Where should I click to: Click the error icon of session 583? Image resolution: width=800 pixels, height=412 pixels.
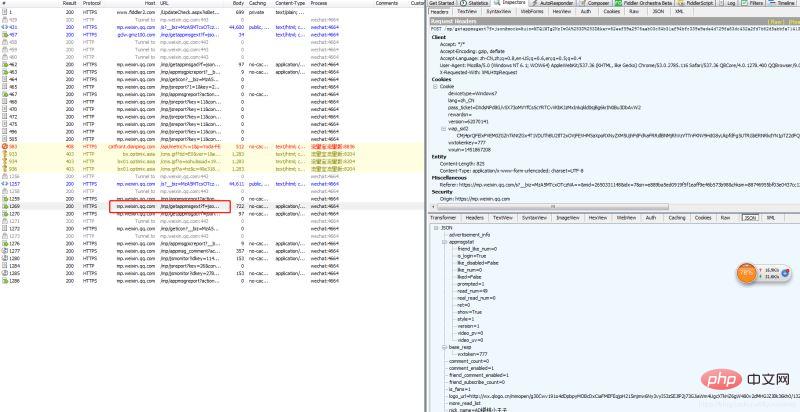(5, 146)
